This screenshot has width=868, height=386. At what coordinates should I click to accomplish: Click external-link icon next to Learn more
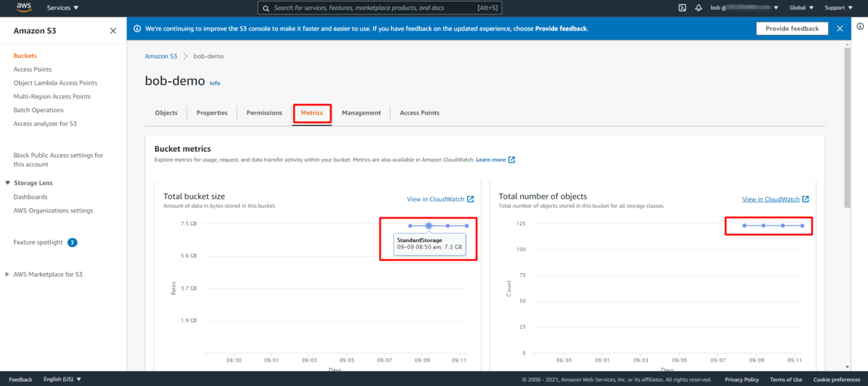click(512, 160)
